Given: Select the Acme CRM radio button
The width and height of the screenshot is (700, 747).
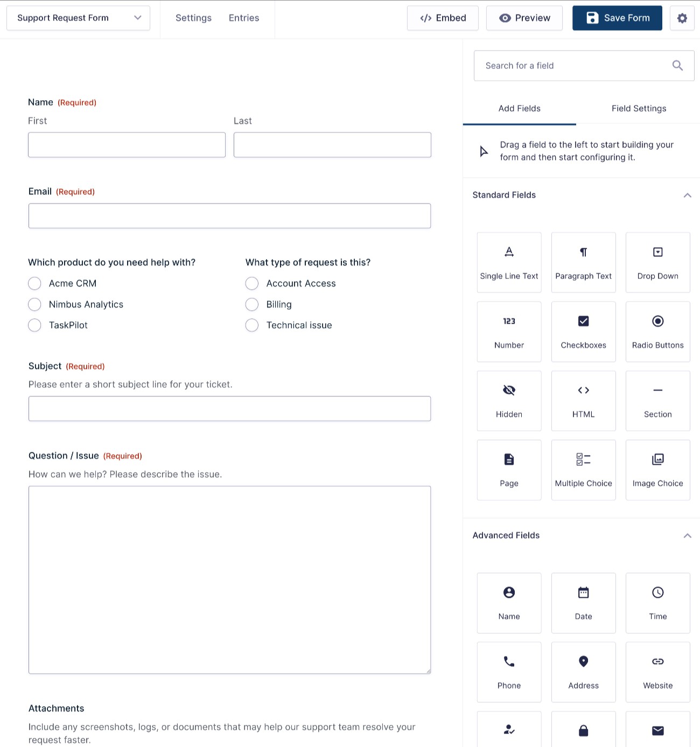Looking at the screenshot, I should click(x=34, y=283).
